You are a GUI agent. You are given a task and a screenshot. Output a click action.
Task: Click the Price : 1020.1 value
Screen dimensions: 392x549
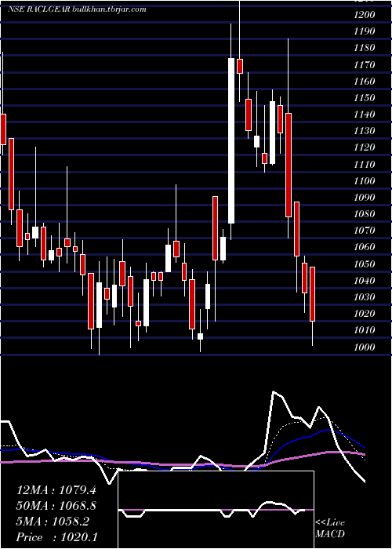57,537
